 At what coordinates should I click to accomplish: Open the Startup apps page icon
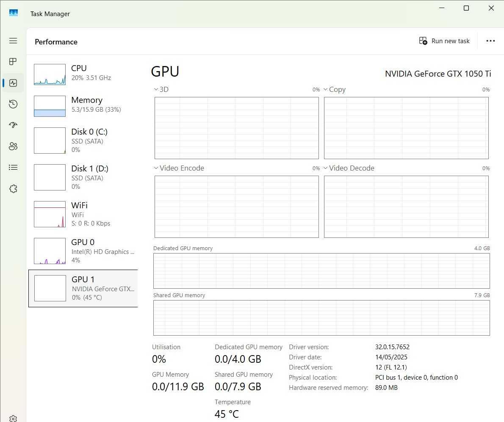13,125
